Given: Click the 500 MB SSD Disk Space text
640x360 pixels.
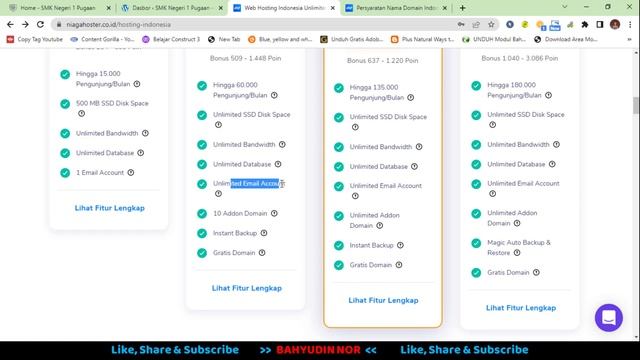Looking at the screenshot, I should [112, 103].
